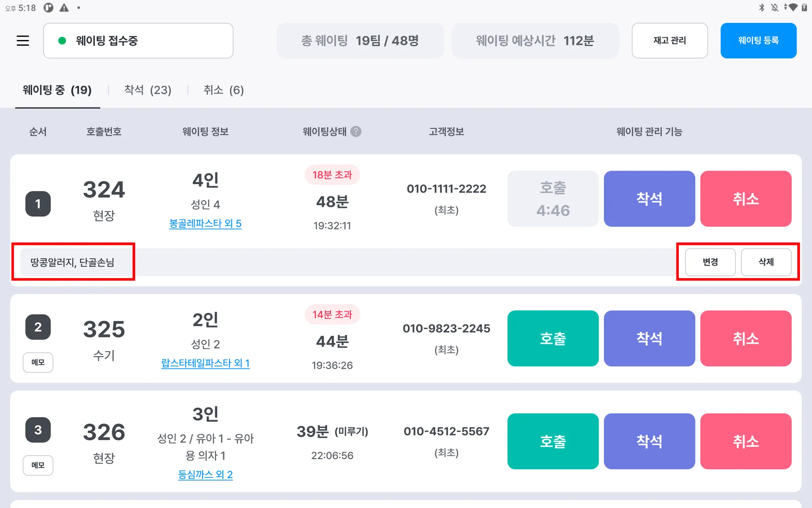
Task: Switch to the 착석 (23) tab
Action: pos(147,90)
